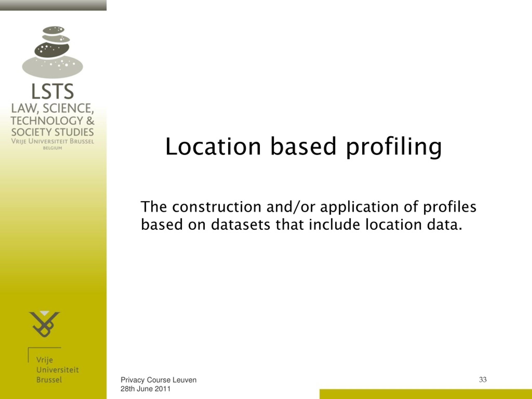The width and height of the screenshot is (532, 399).
Task: Click the Vrije Universiteit Brussel emblem icon
Action: pos(44,324)
